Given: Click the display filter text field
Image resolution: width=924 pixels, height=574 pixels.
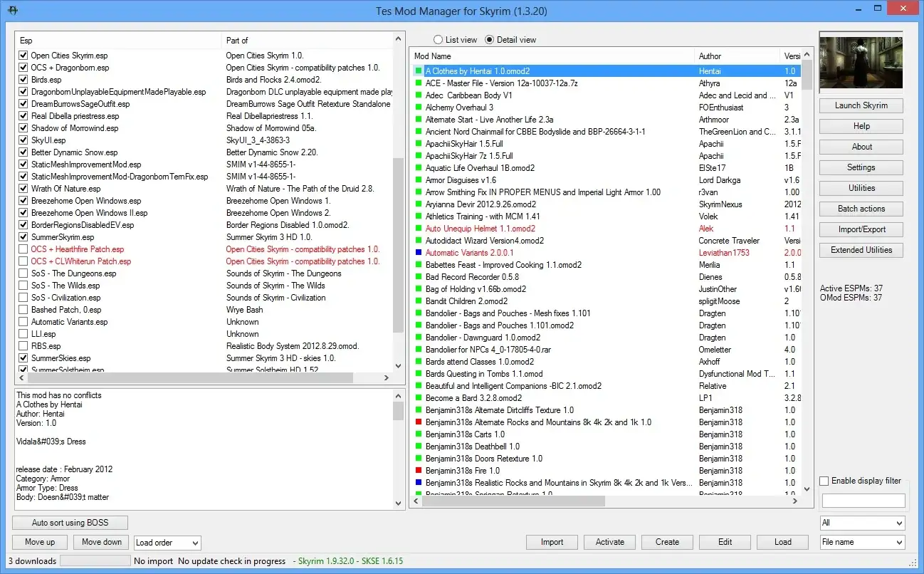Looking at the screenshot, I should 863,500.
